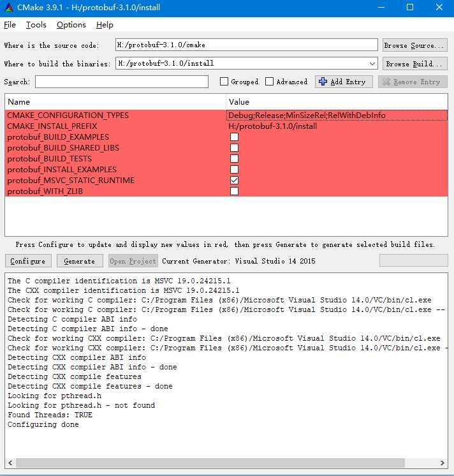The height and width of the screenshot is (476, 454).
Task: Enable protobuf_BUILD_SHARED_LIBS checkbox
Action: (234, 148)
